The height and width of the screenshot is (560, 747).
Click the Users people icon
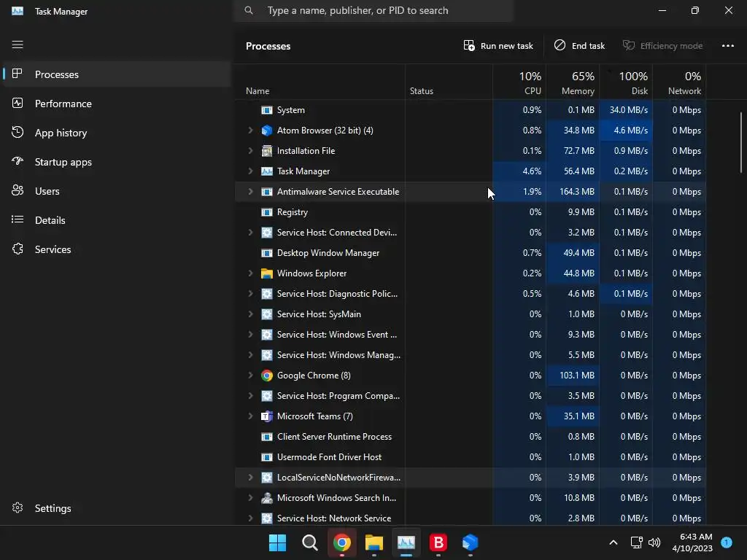(x=18, y=190)
